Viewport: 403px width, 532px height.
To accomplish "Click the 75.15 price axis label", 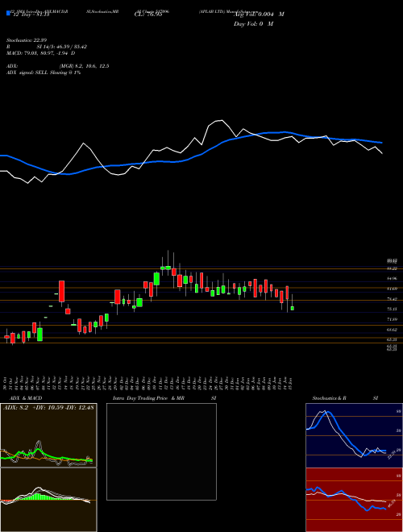I will (x=393, y=309).
